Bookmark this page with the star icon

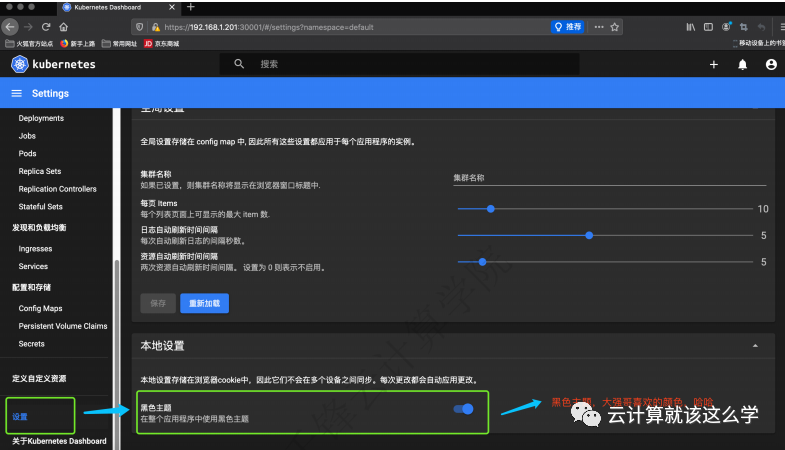coord(615,27)
